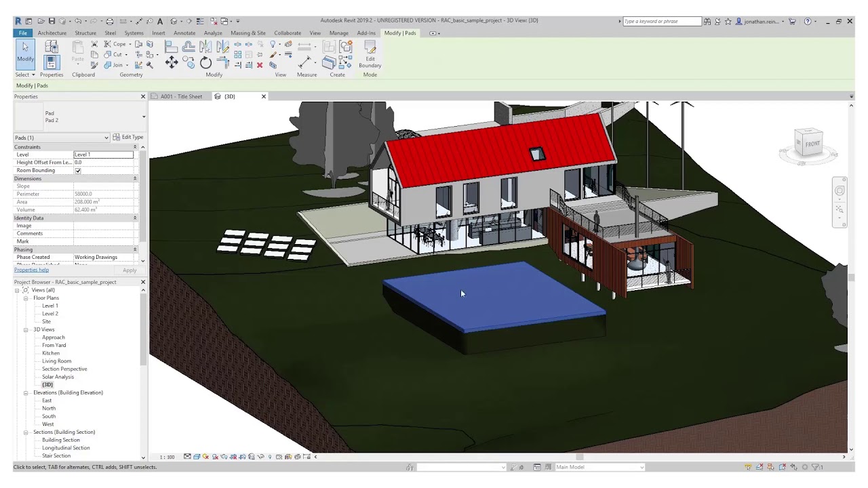Click the Help question mark icon

[x=807, y=21]
